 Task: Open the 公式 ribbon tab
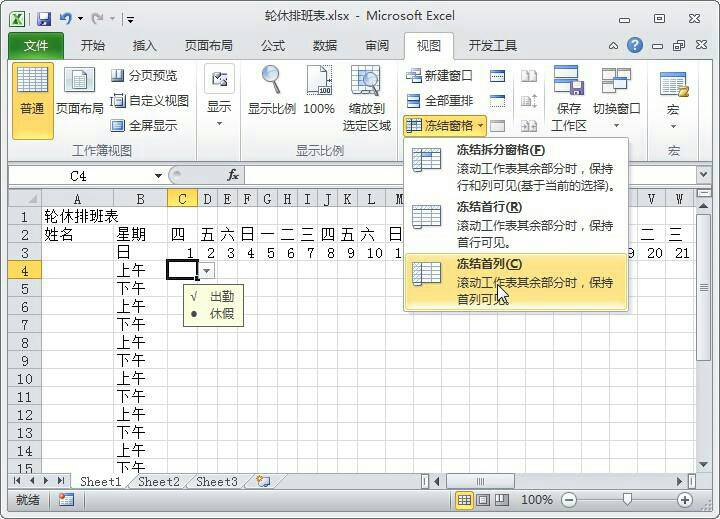click(272, 45)
